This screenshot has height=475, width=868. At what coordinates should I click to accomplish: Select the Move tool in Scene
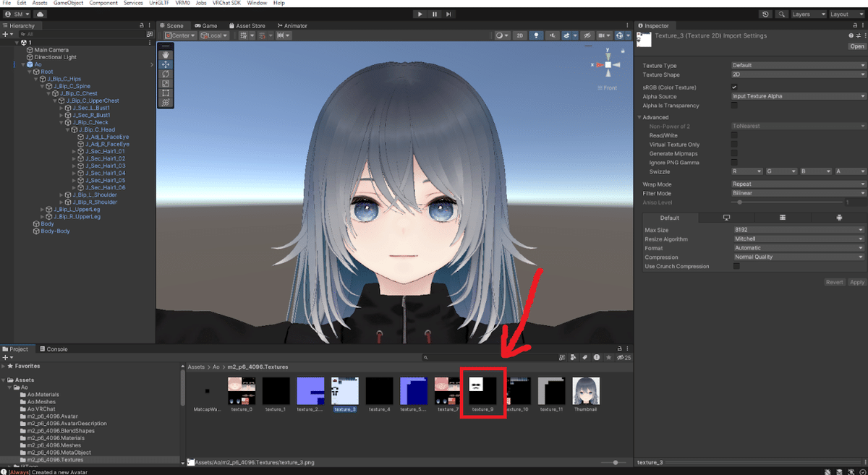point(166,64)
